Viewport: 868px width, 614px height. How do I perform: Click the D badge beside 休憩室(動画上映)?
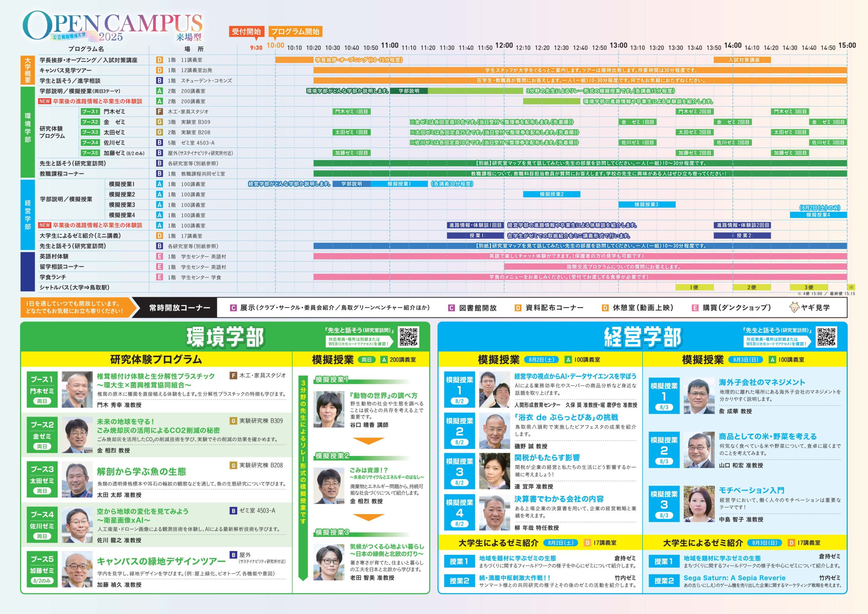point(605,308)
